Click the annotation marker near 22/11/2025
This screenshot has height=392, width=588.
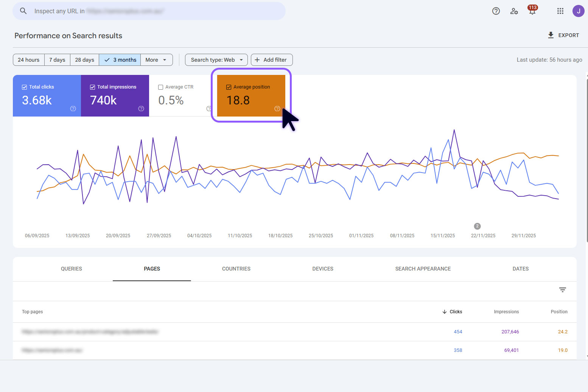click(x=477, y=226)
